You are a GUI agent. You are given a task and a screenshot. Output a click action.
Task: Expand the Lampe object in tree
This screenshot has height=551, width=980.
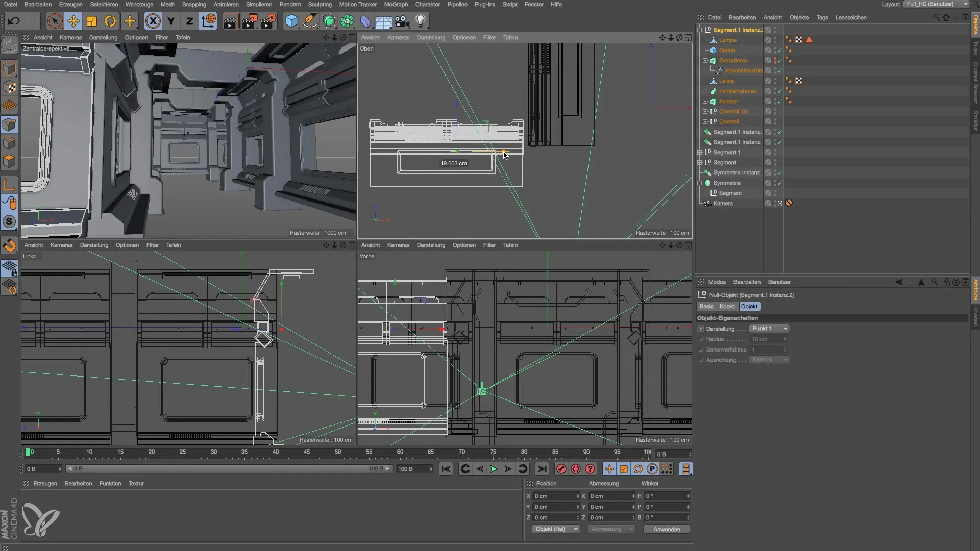tap(705, 40)
